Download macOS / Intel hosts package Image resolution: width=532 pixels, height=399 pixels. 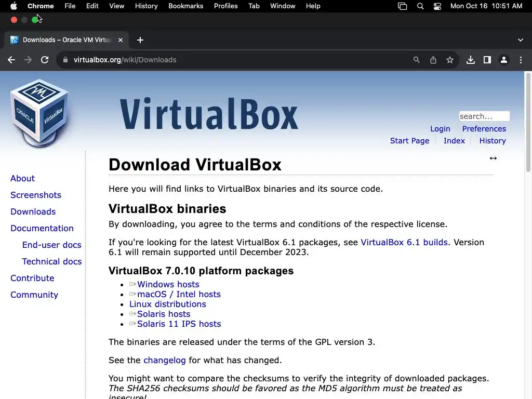click(179, 294)
